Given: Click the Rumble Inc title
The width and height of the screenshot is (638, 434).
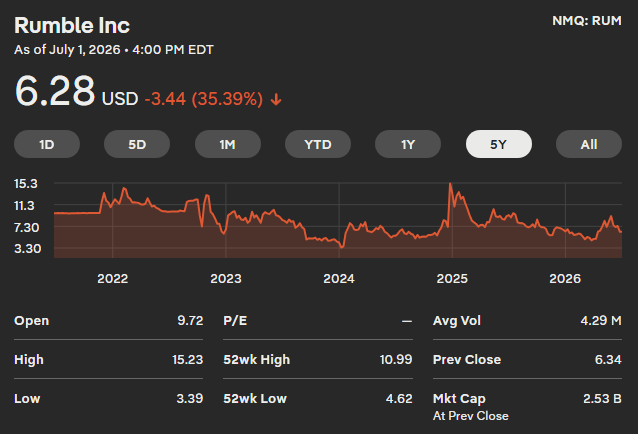Looking at the screenshot, I should coord(72,25).
